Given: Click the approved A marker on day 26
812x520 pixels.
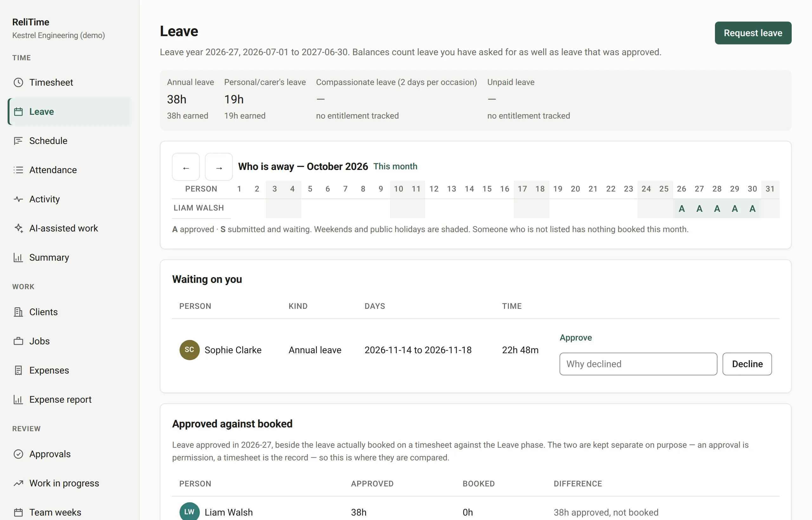Looking at the screenshot, I should (x=682, y=209).
